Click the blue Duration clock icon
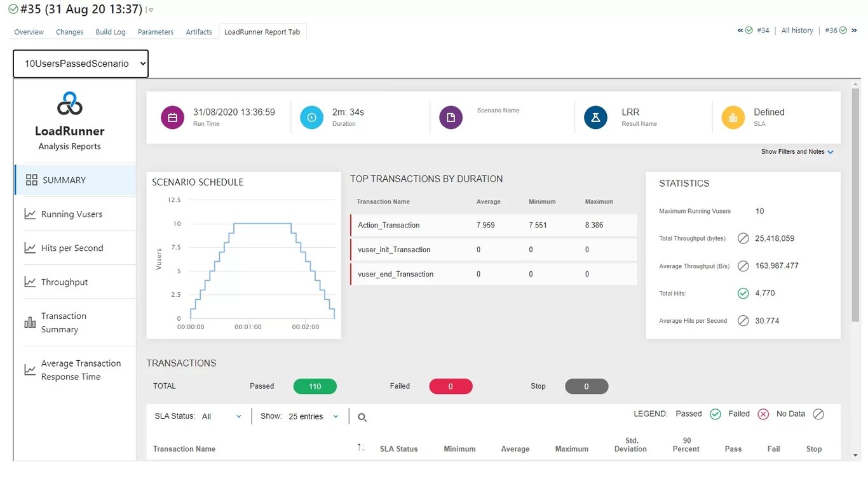 click(311, 118)
